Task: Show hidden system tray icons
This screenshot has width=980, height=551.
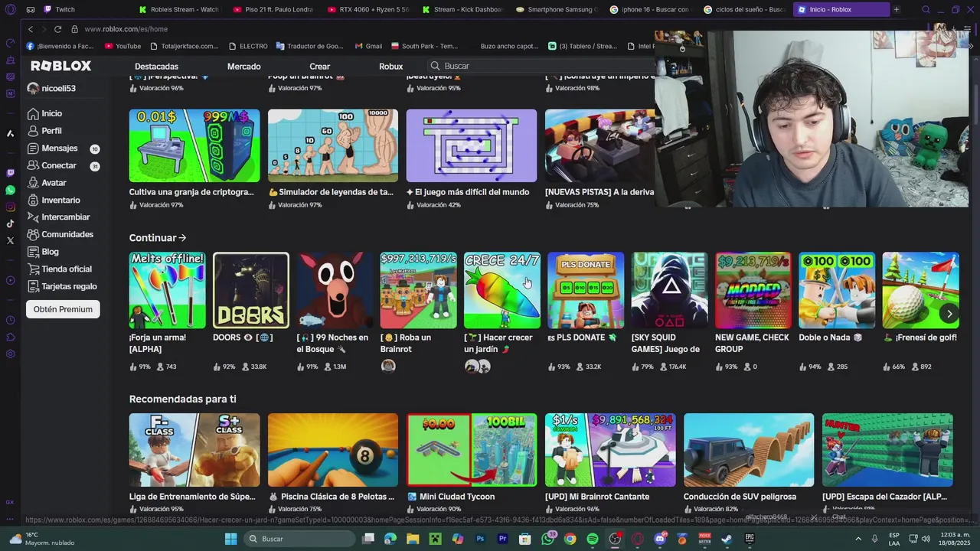Action: pos(857,539)
